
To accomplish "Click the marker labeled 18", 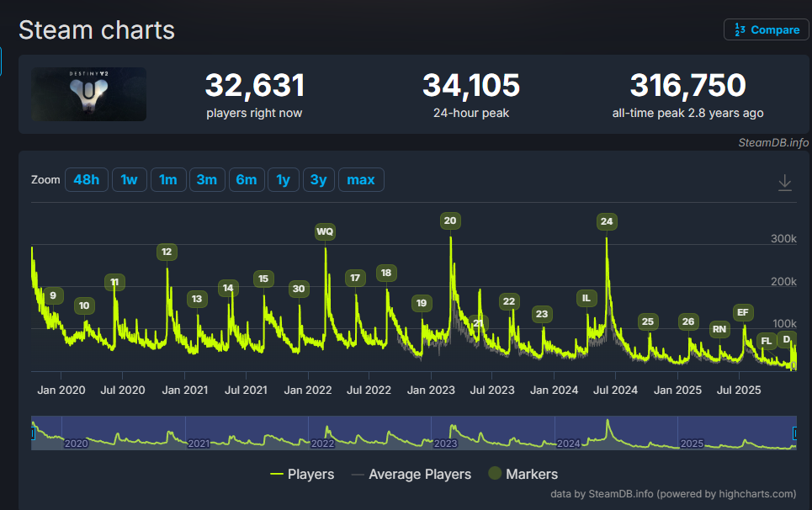I will click(x=386, y=273).
